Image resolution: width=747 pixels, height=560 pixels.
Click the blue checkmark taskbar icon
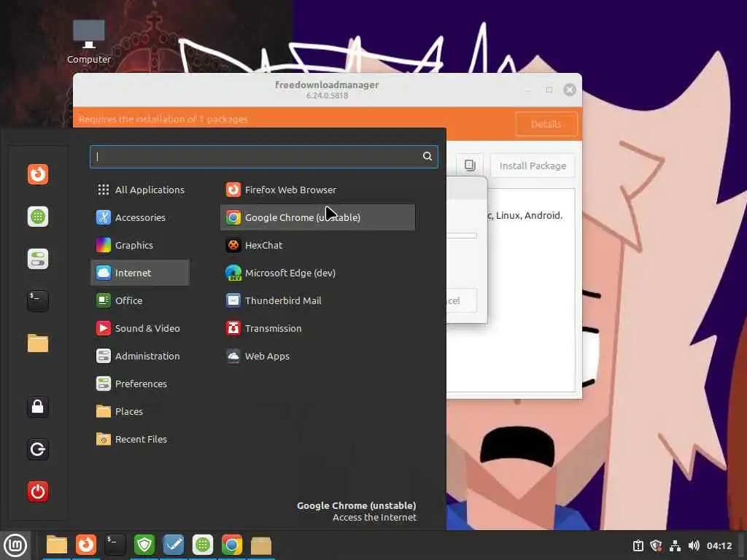(174, 545)
